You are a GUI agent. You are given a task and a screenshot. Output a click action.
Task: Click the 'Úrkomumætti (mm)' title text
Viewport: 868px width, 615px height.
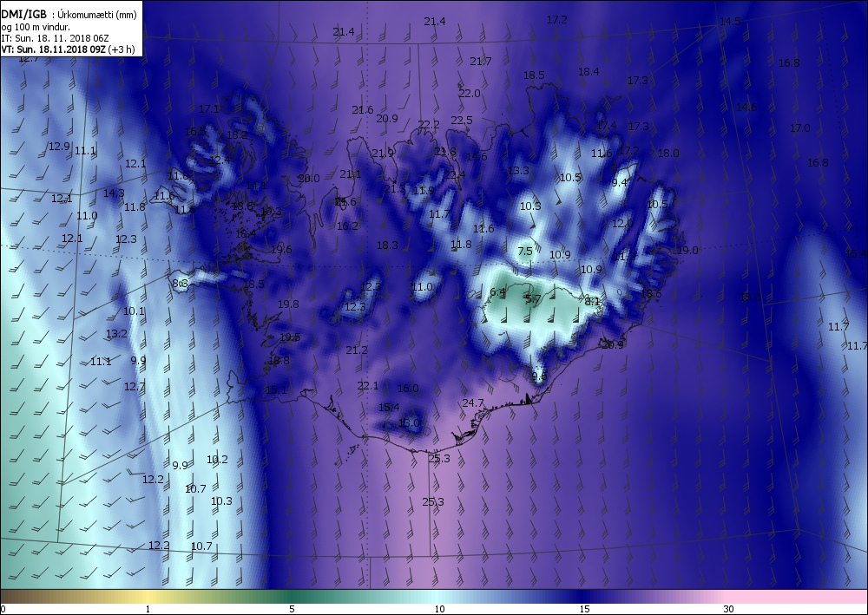[x=97, y=15]
